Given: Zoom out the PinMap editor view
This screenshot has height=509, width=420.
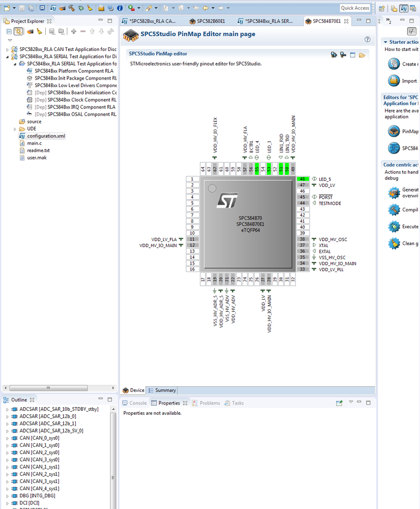Looking at the screenshot, I should [343, 55].
